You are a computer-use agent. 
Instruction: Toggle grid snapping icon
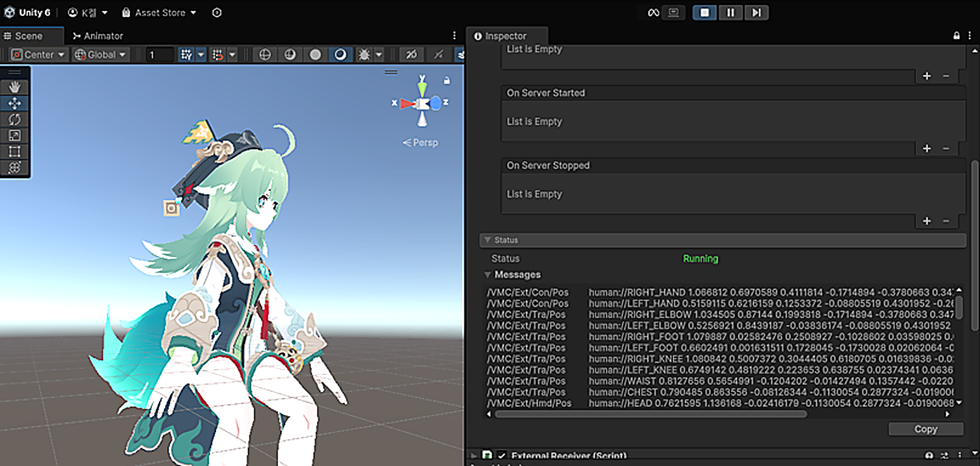point(217,55)
